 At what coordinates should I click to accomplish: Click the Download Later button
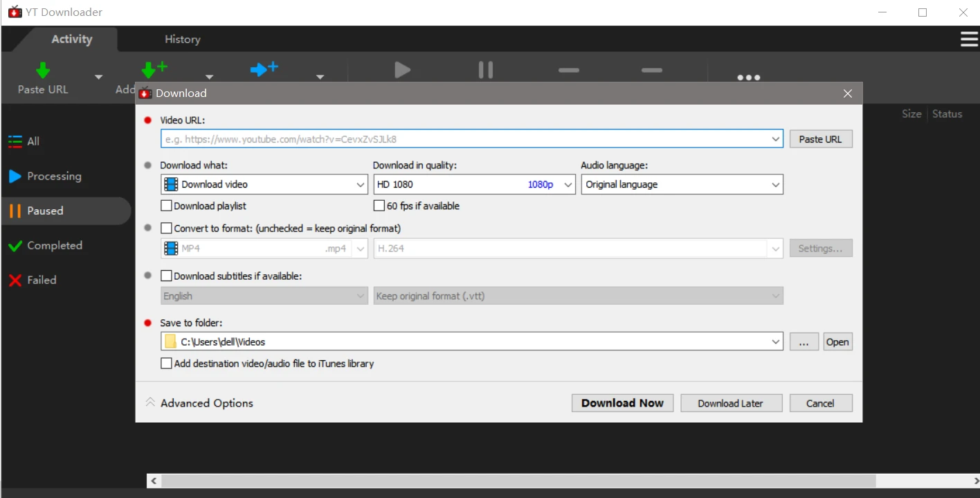coord(731,403)
